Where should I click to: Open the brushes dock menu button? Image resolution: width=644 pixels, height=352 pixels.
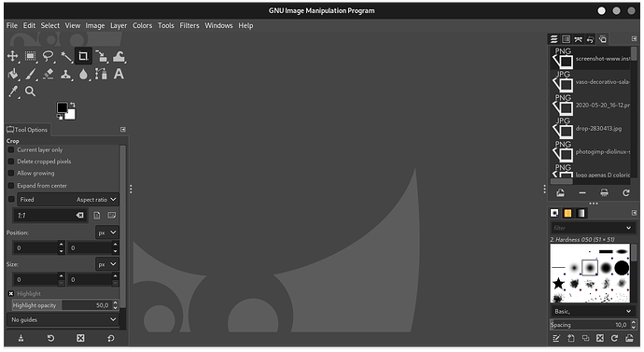coord(634,213)
